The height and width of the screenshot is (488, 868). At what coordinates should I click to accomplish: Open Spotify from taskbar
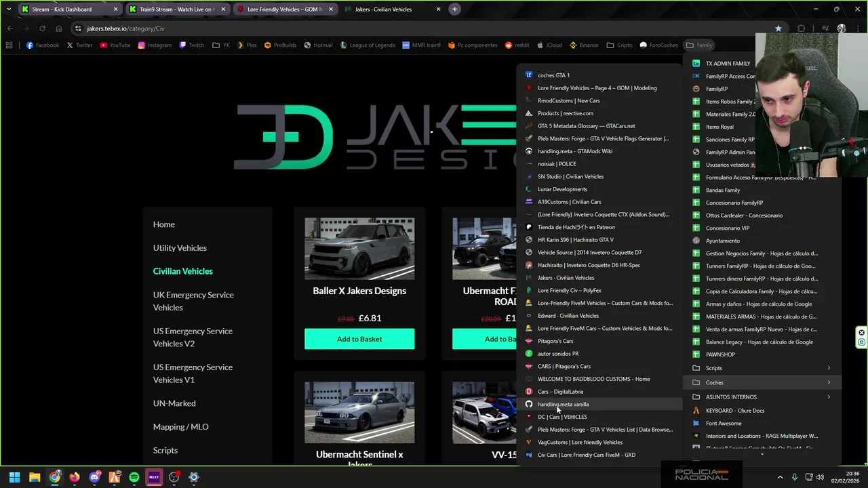pos(134,477)
